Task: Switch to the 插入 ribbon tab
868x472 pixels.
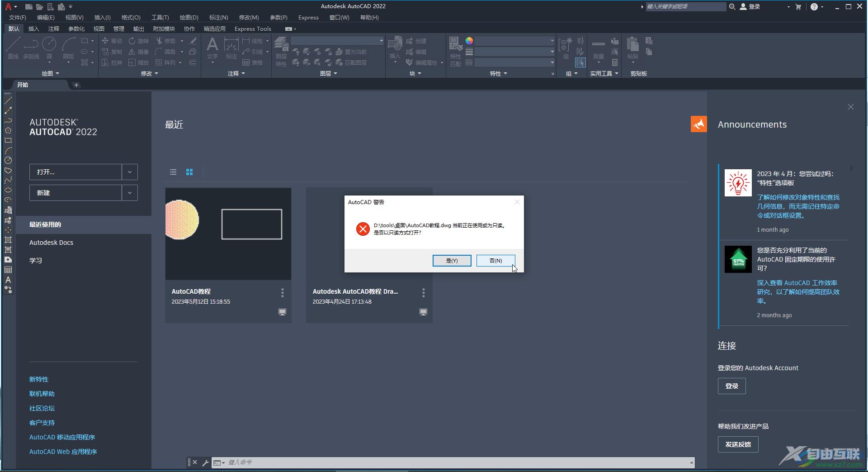Action: (x=33, y=29)
